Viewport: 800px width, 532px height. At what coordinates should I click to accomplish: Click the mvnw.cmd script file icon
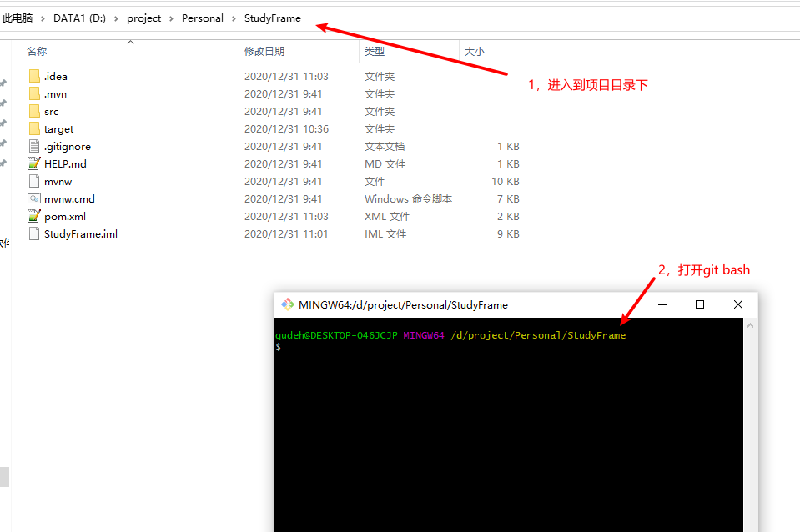34,198
